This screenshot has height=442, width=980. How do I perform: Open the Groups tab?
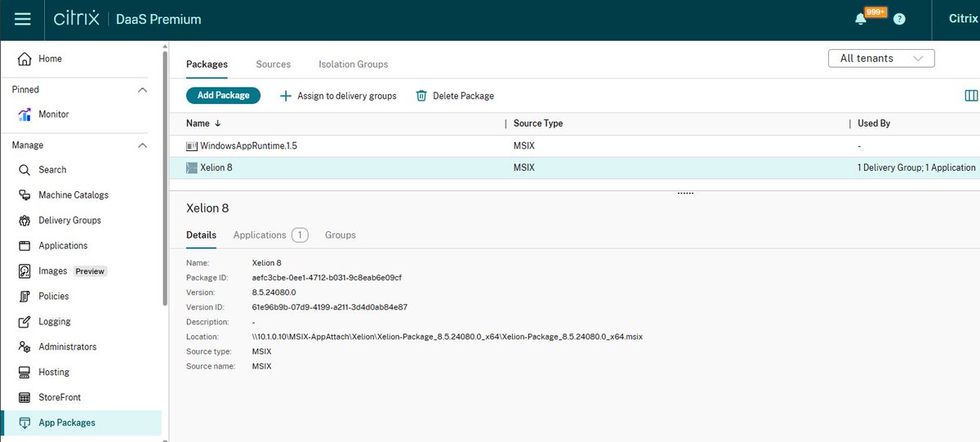(341, 235)
